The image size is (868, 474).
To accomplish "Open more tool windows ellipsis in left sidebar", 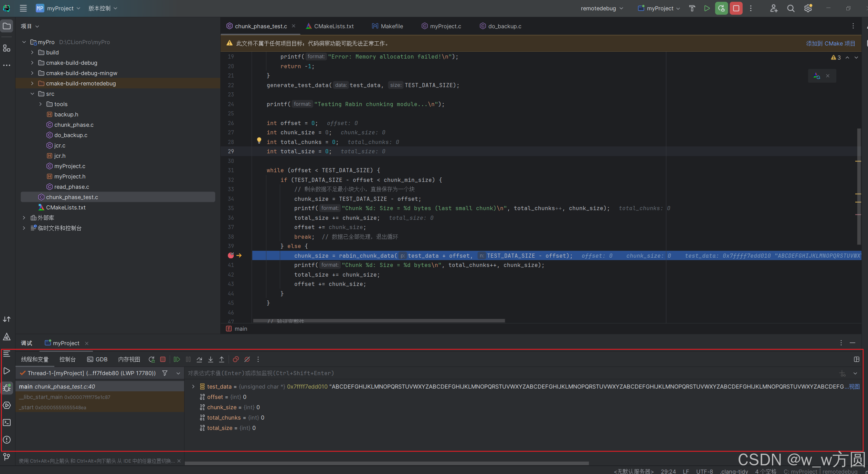I will (x=7, y=65).
